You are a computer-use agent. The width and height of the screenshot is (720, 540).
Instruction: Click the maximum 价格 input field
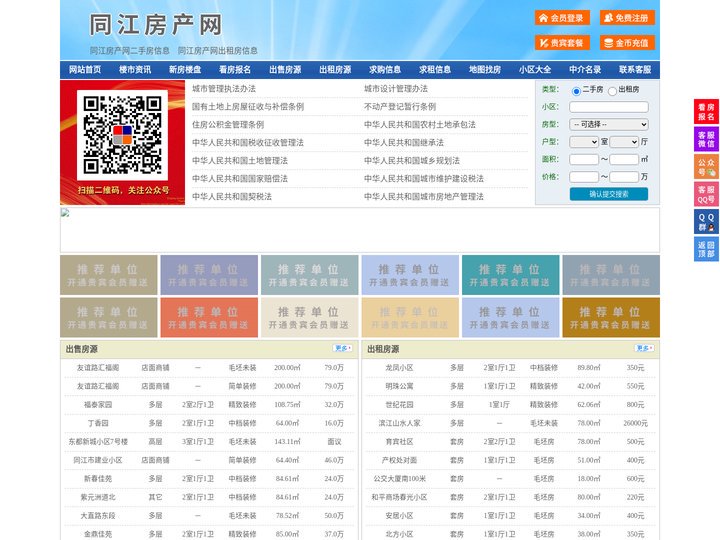624,177
